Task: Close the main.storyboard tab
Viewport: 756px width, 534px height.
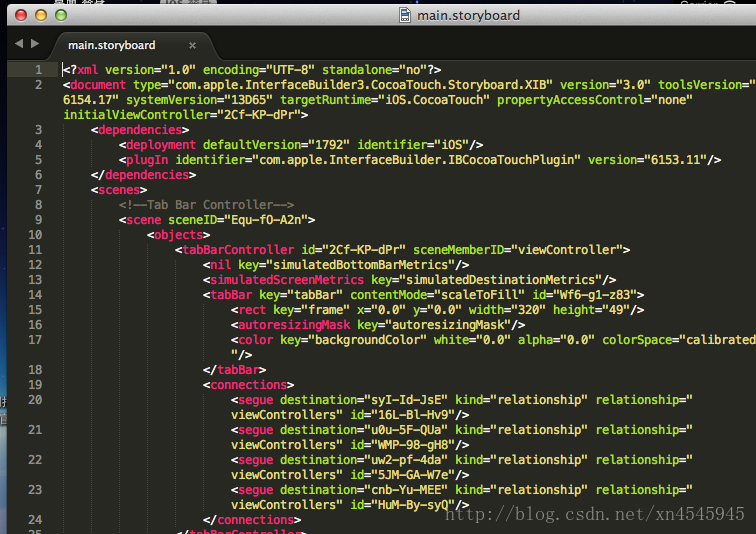Action: pos(192,45)
